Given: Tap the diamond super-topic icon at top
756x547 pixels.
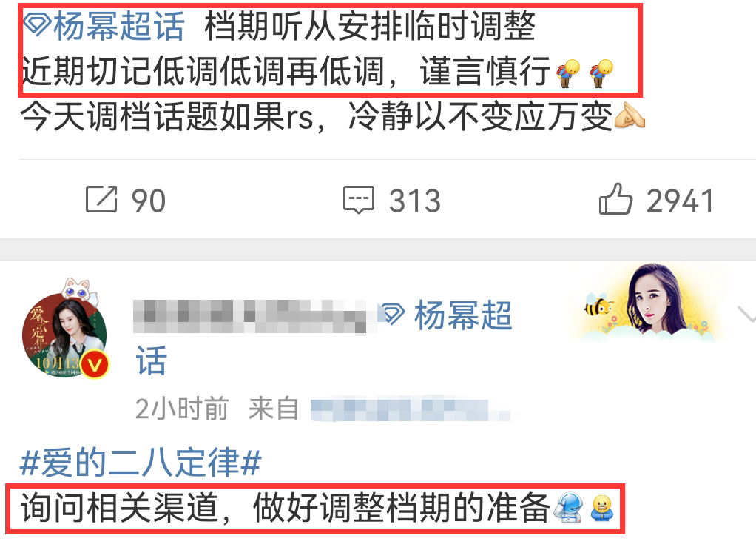Looking at the screenshot, I should (37, 24).
